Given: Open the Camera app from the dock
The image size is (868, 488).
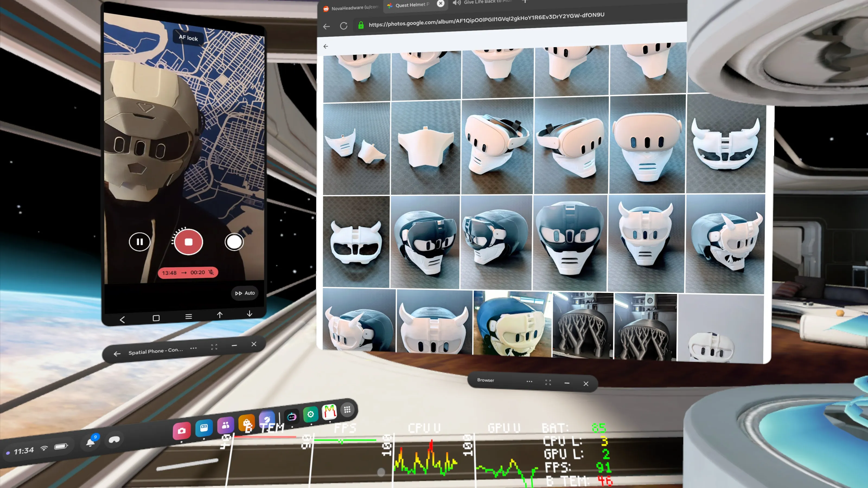Looking at the screenshot, I should pos(182,430).
